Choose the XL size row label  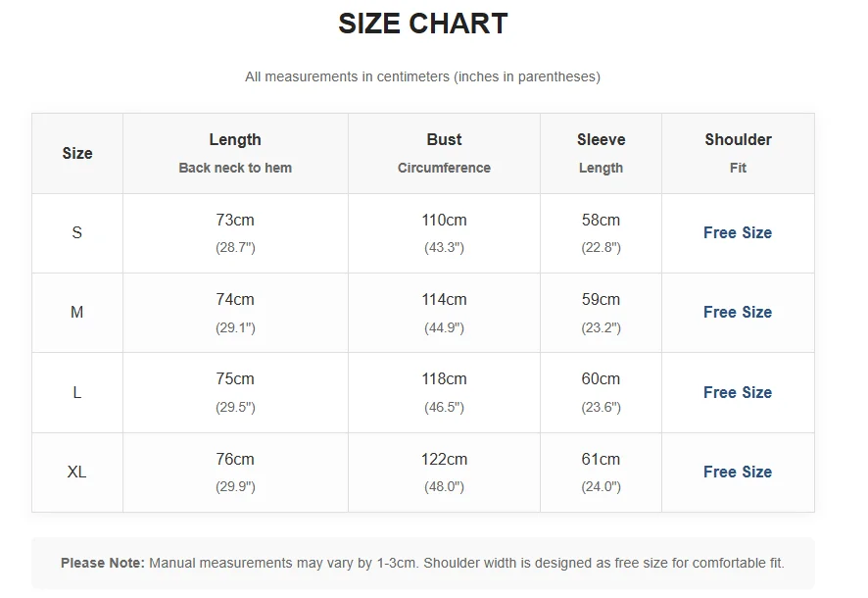coord(77,473)
